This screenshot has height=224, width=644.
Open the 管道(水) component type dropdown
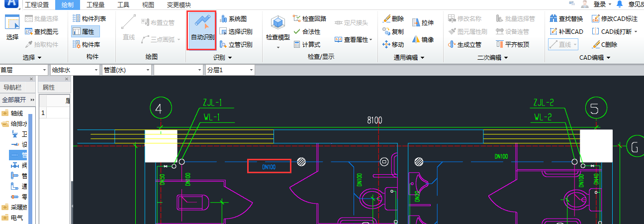[x=126, y=70]
